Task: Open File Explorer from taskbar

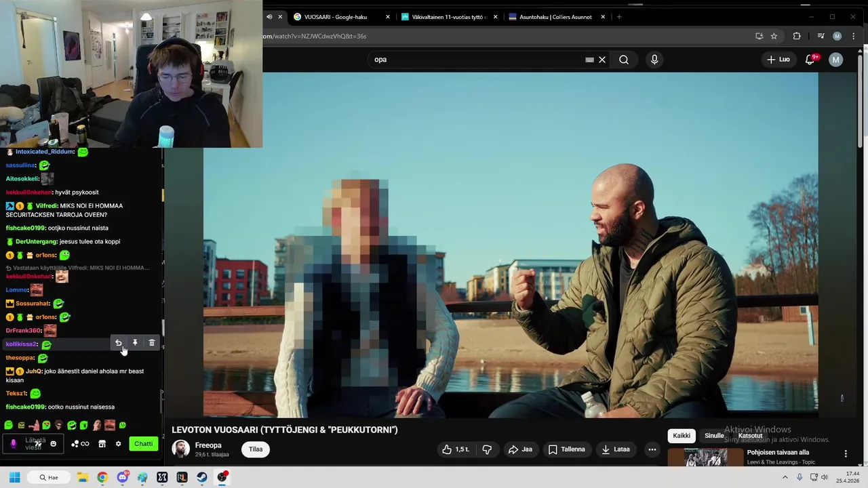Action: 82,477
